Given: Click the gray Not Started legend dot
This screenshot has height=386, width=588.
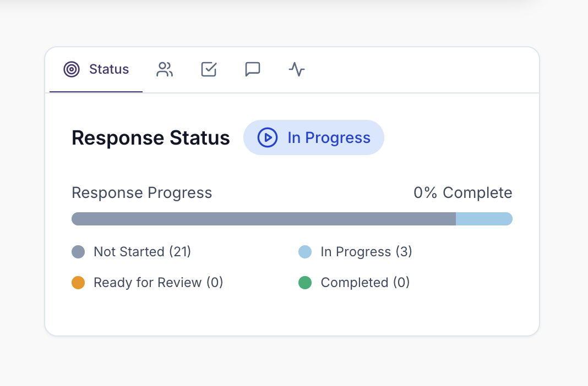Looking at the screenshot, I should (x=78, y=252).
